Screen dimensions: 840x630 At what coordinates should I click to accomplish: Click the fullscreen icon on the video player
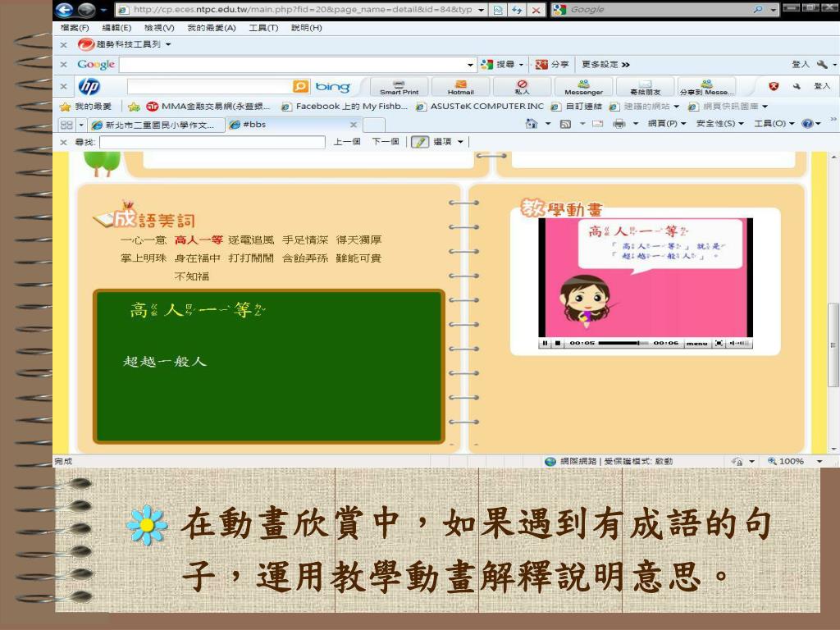(719, 343)
